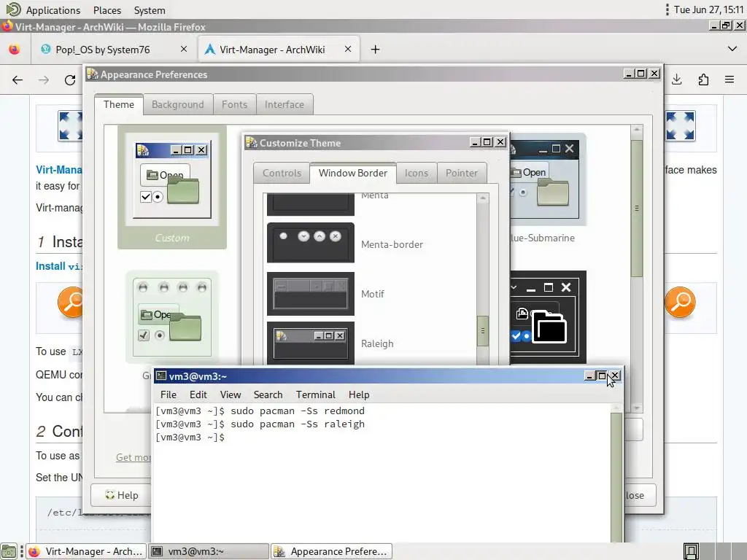The image size is (747, 560).
Task: Switch to the Background tab
Action: click(178, 105)
